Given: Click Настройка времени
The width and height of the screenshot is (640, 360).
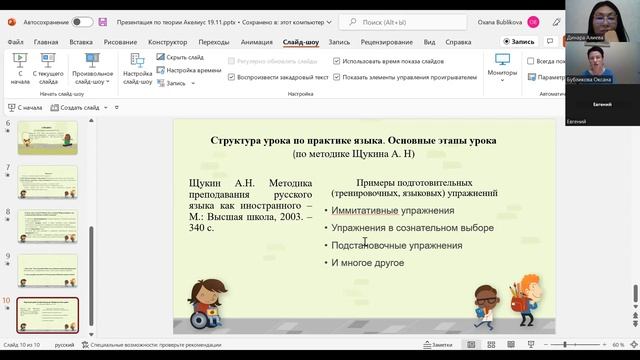Looking at the screenshot, I should tap(189, 70).
